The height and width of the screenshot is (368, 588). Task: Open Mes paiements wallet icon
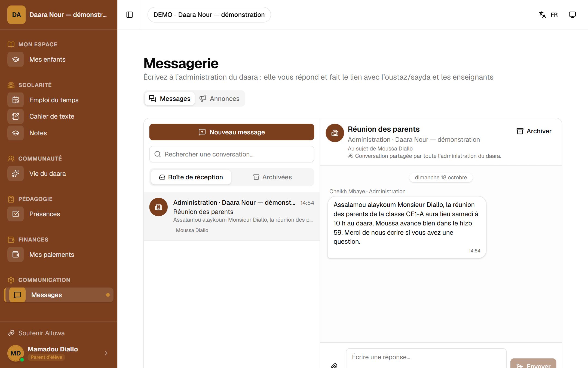tap(16, 255)
